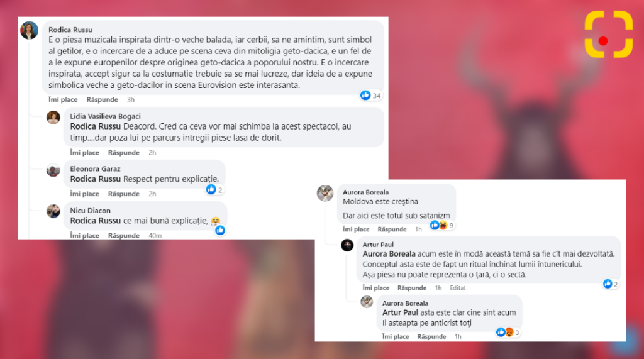Show the 3 reactions on Aurora's reply
This screenshot has width=644, height=359.
point(508,333)
